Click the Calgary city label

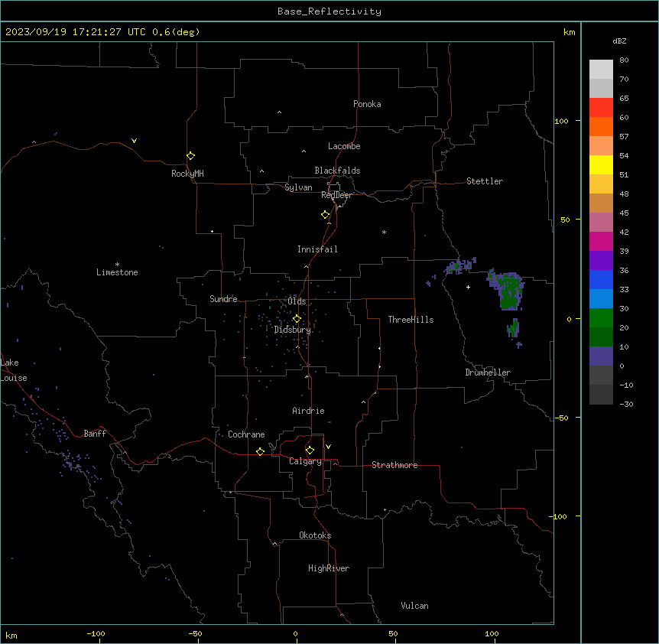305,461
